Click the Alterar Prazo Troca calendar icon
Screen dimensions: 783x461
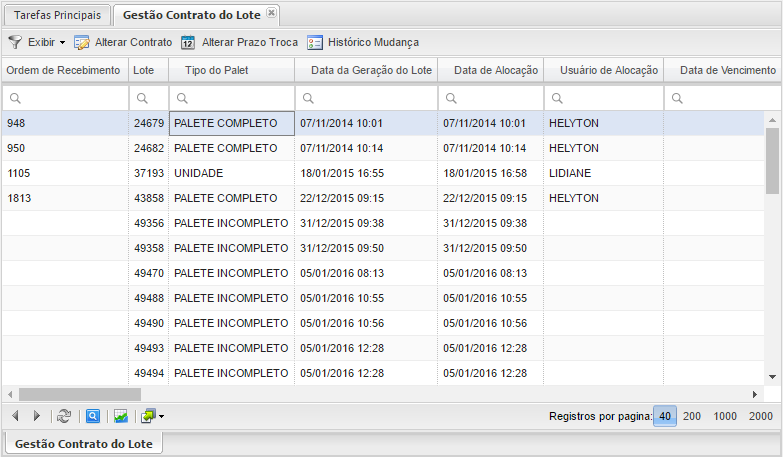coord(187,43)
